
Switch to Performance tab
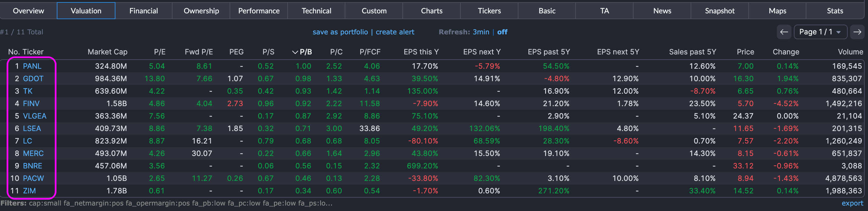click(259, 11)
